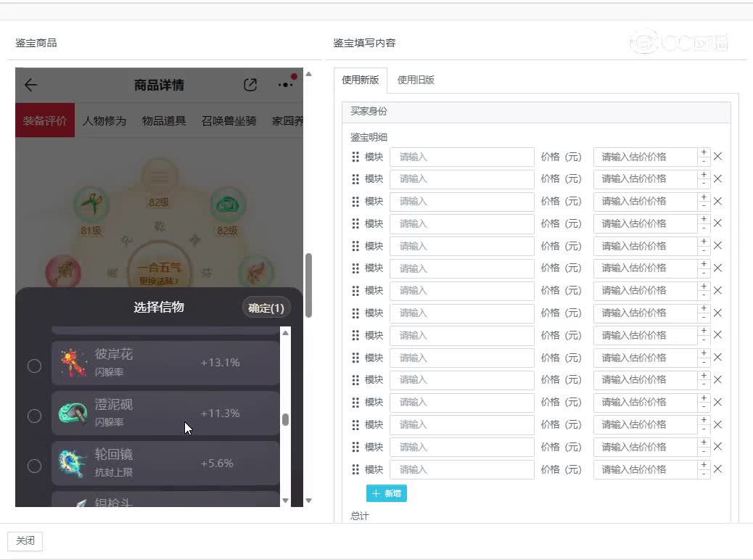The image size is (753, 560).
Task: Click the +11.3% value for 澄泥砚
Action: point(220,413)
